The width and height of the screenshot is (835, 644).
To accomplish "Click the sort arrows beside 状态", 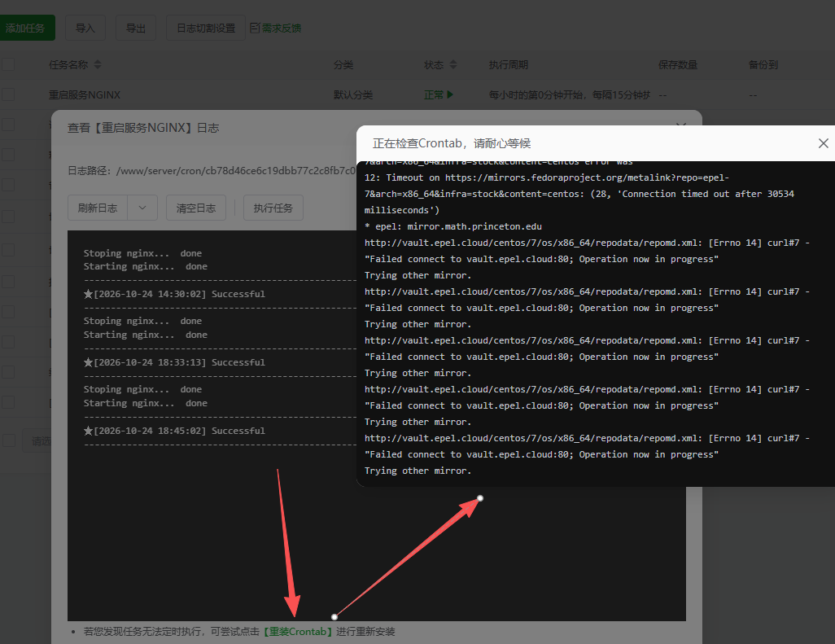I will point(453,65).
